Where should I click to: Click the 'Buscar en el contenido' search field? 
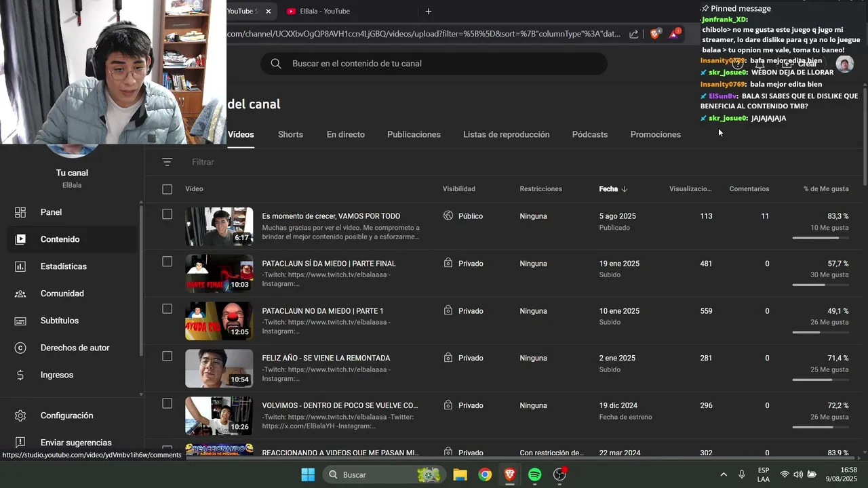(434, 64)
